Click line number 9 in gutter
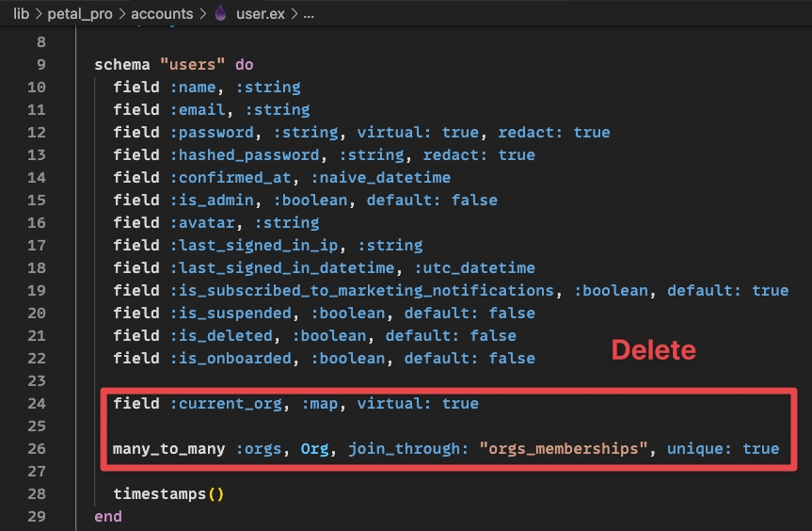 click(40, 65)
